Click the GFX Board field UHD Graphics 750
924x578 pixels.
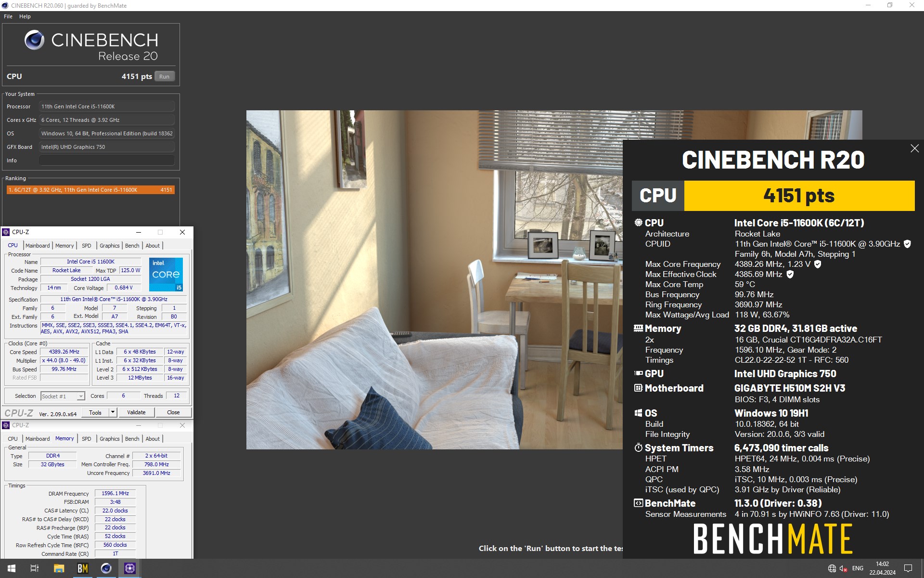point(107,147)
